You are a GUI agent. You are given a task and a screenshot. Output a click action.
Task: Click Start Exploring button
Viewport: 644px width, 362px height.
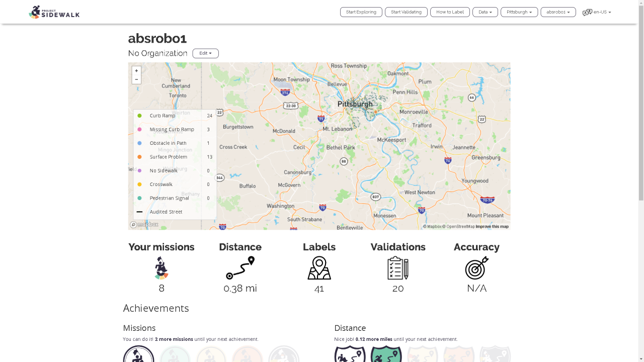click(x=361, y=12)
